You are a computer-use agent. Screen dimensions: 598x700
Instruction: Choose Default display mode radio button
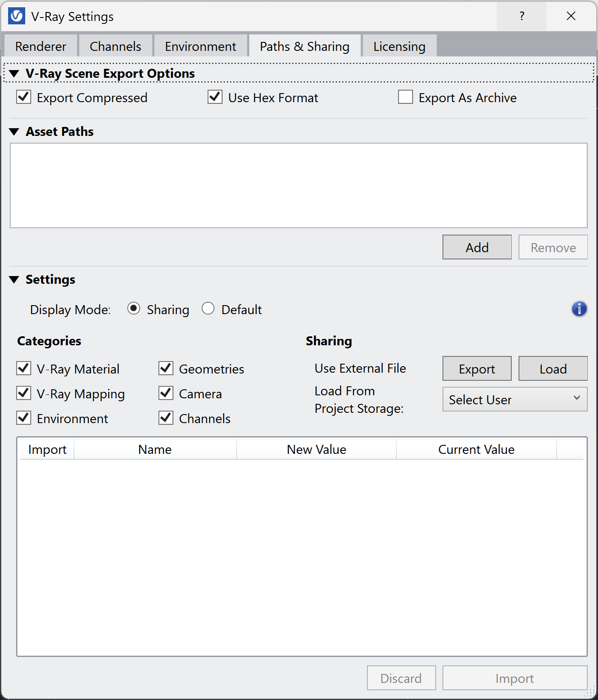point(208,309)
